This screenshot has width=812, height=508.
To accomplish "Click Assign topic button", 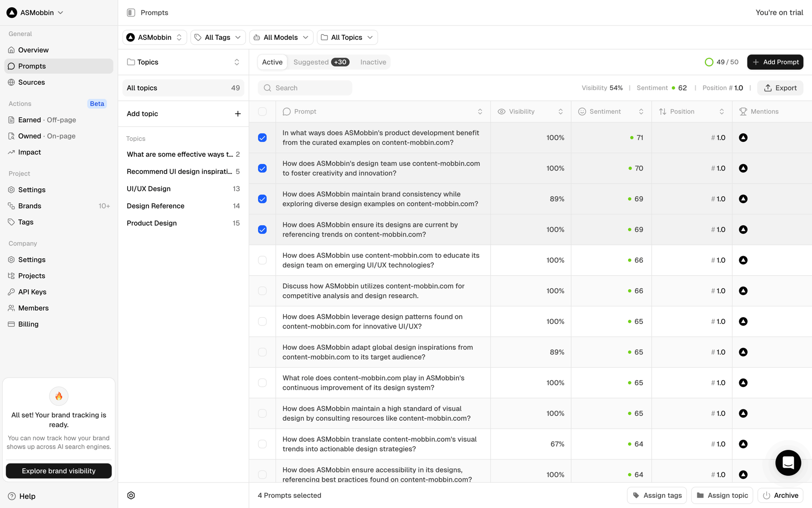I will pyautogui.click(x=722, y=495).
